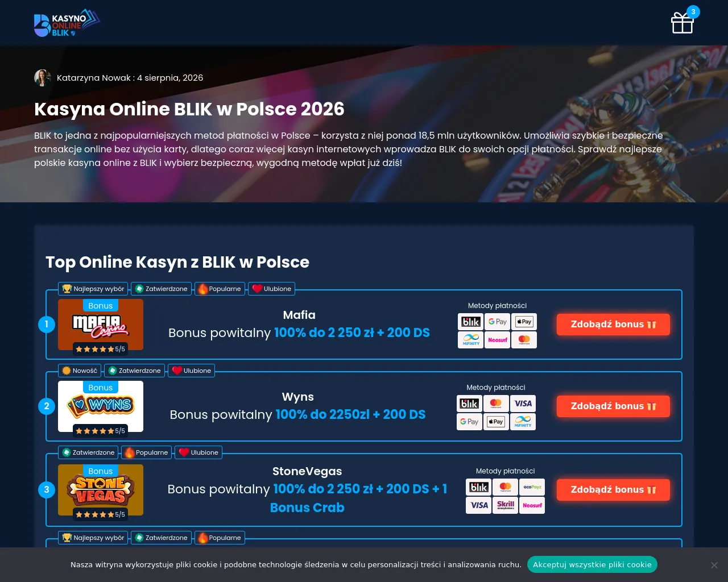Image resolution: width=728 pixels, height=582 pixels.
Task: Open the gift bonuses icon in header
Action: (x=682, y=23)
